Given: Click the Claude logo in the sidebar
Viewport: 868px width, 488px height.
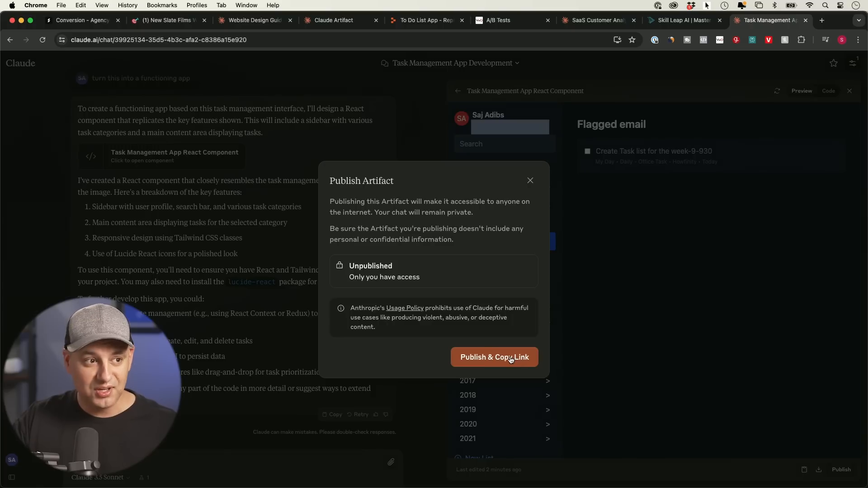Looking at the screenshot, I should click(20, 63).
